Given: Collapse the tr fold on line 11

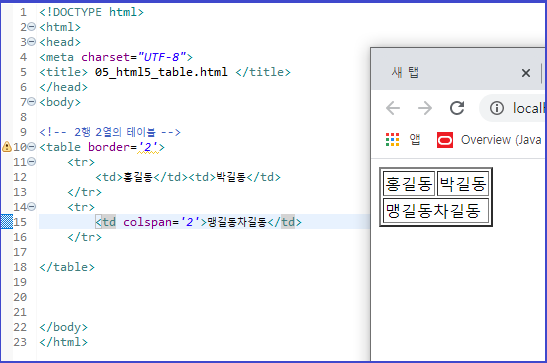Looking at the screenshot, I should 31,161.
